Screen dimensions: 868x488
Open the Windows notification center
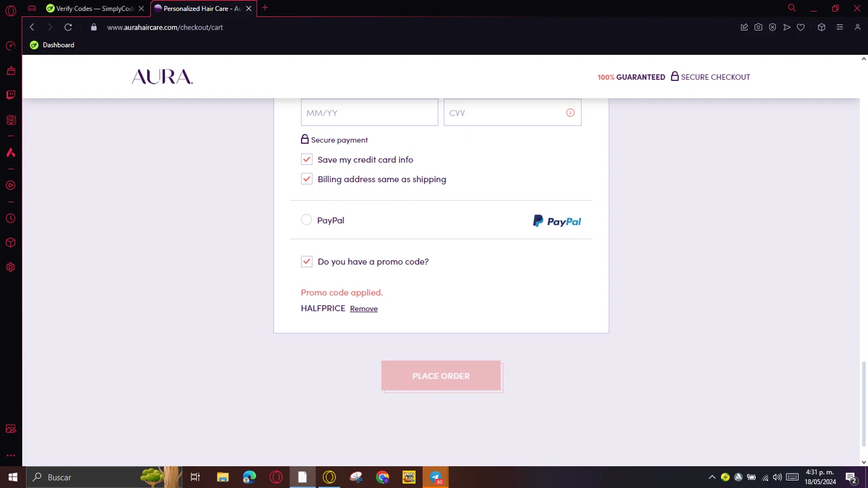(x=851, y=477)
